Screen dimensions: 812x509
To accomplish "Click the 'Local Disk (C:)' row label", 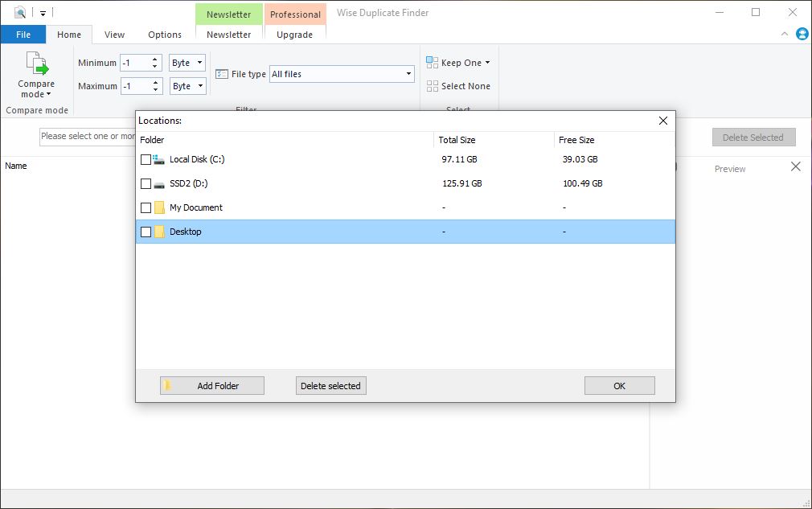I will [x=197, y=159].
